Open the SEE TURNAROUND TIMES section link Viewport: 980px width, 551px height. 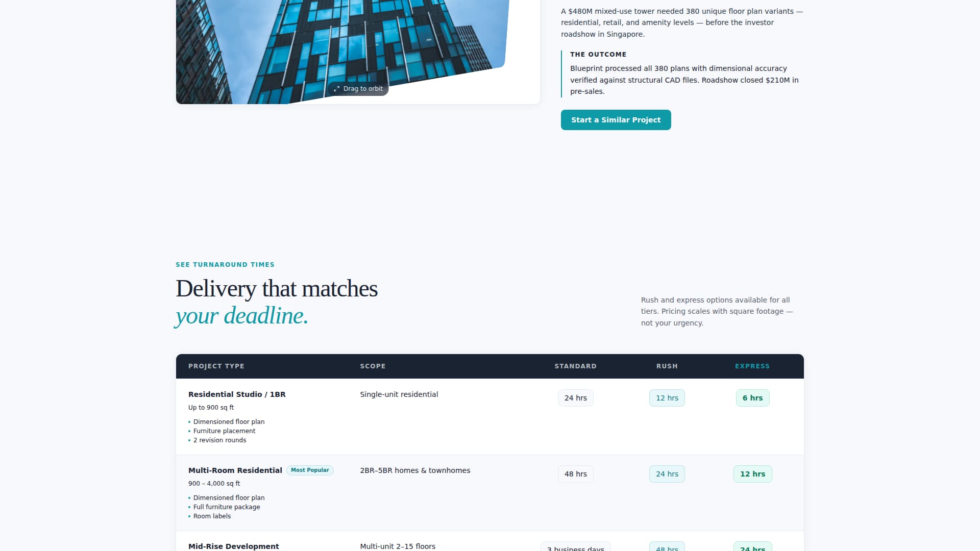(225, 264)
